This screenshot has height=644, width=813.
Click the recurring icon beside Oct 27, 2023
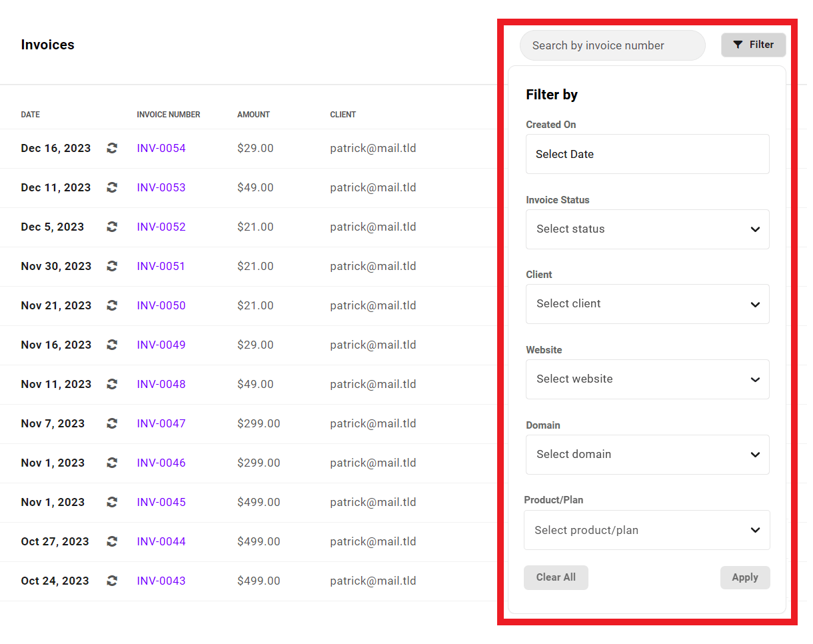point(112,541)
